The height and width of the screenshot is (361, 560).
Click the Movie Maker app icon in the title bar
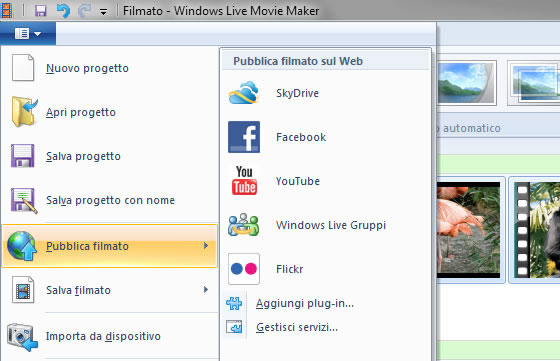6,11
